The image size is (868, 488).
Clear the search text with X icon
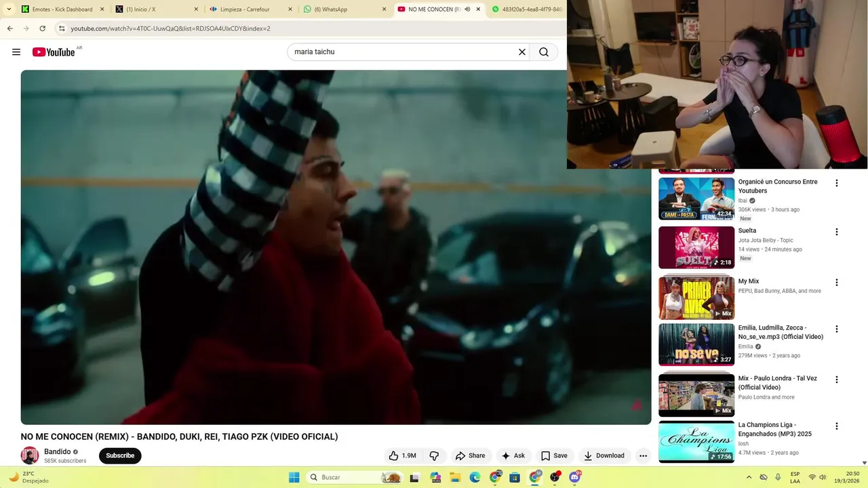tap(522, 52)
